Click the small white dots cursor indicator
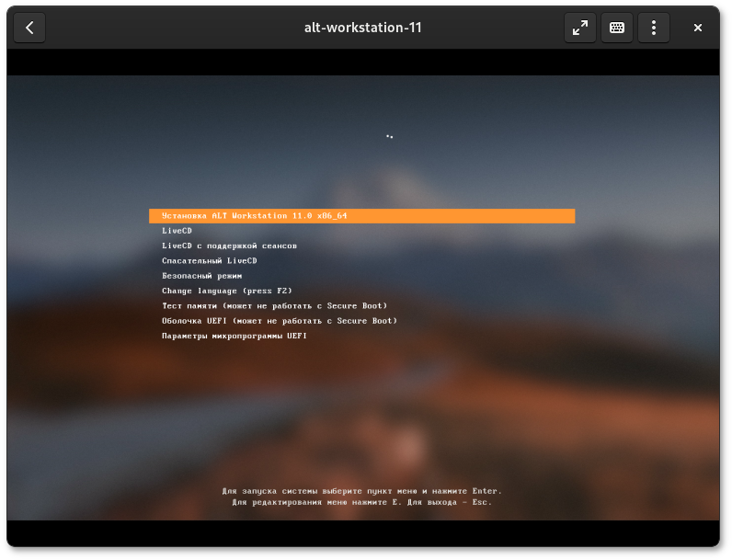 (x=390, y=136)
